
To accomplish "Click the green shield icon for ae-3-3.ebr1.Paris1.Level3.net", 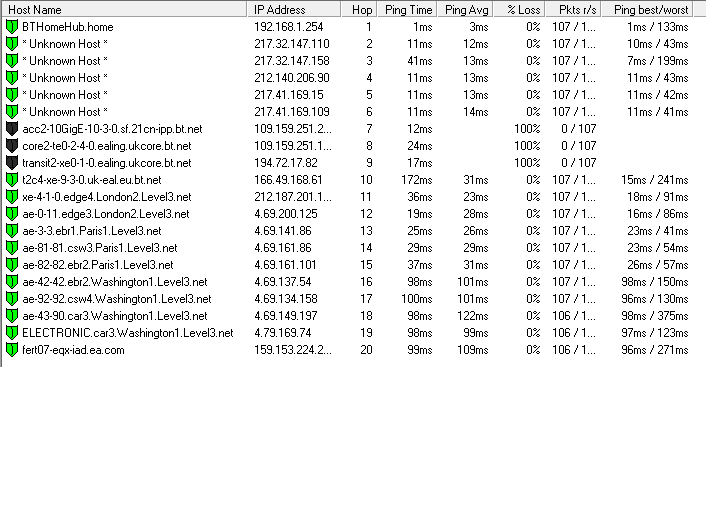I will [x=12, y=231].
